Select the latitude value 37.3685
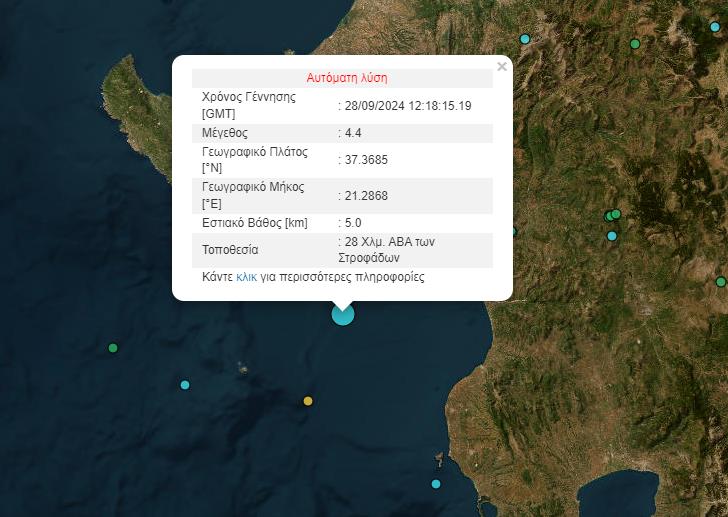The image size is (728, 517). pyautogui.click(x=365, y=161)
